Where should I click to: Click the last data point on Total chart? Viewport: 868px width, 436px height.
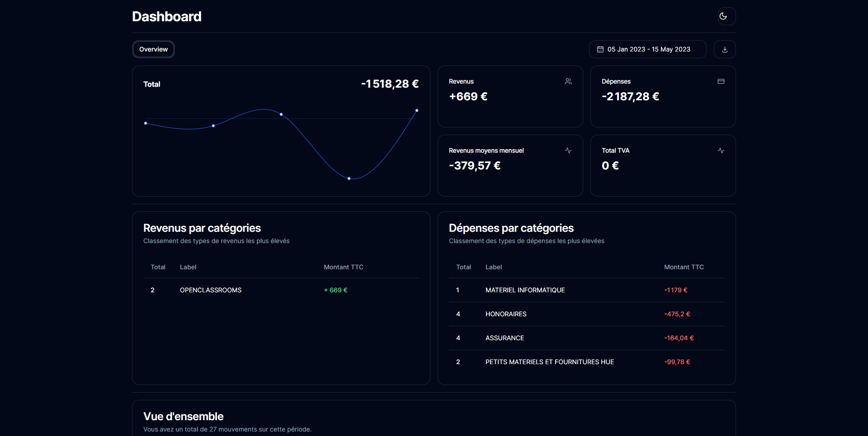(417, 110)
